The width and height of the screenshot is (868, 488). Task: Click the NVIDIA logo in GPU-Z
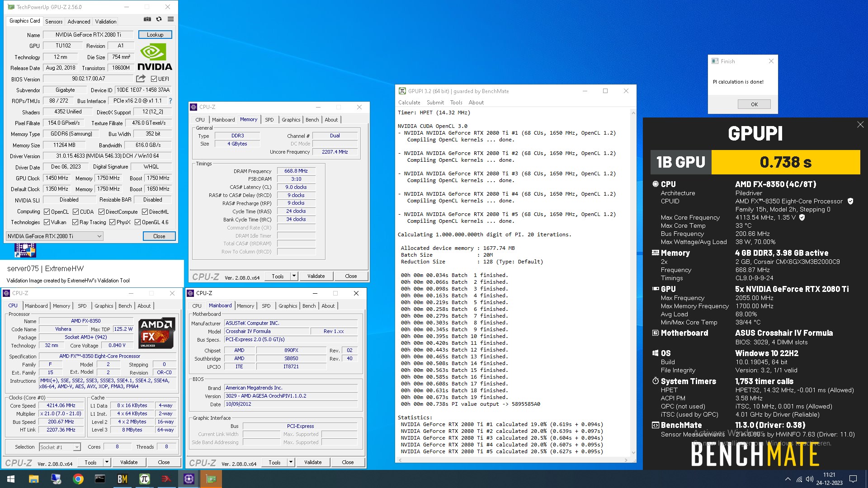coord(155,57)
